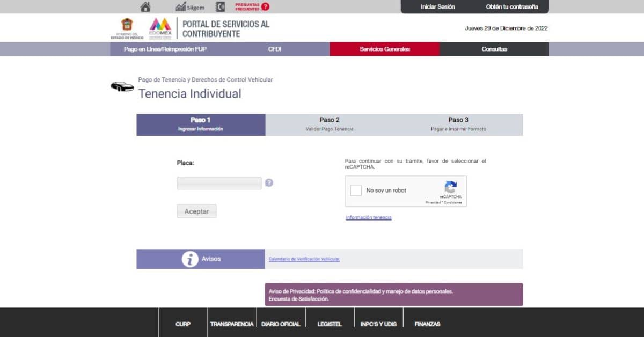
Task: Click the Portal de Servicios al Contribuyente title
Action: [x=226, y=29]
